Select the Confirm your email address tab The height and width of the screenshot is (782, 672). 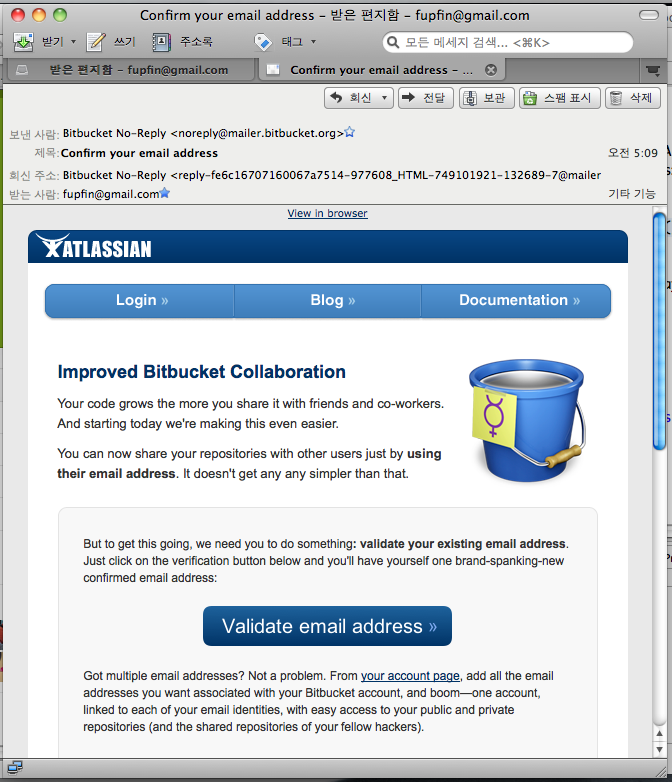click(382, 70)
